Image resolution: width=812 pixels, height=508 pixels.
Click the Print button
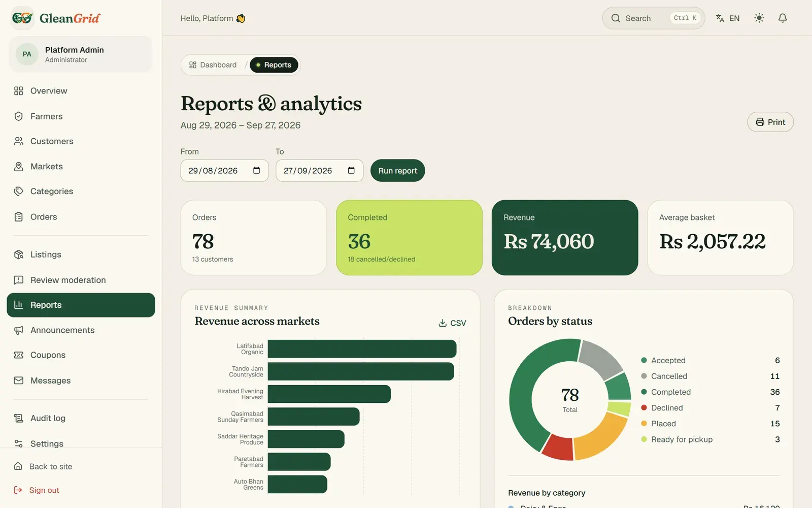(x=770, y=122)
